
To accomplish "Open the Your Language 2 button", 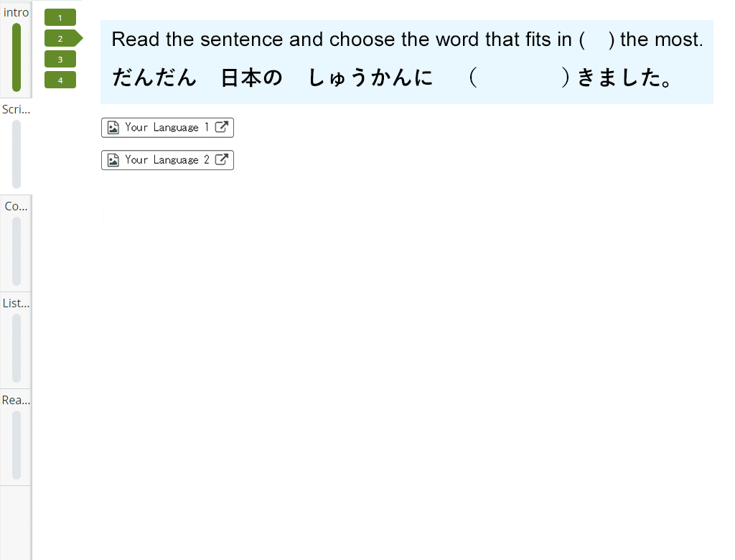I will (x=167, y=160).
